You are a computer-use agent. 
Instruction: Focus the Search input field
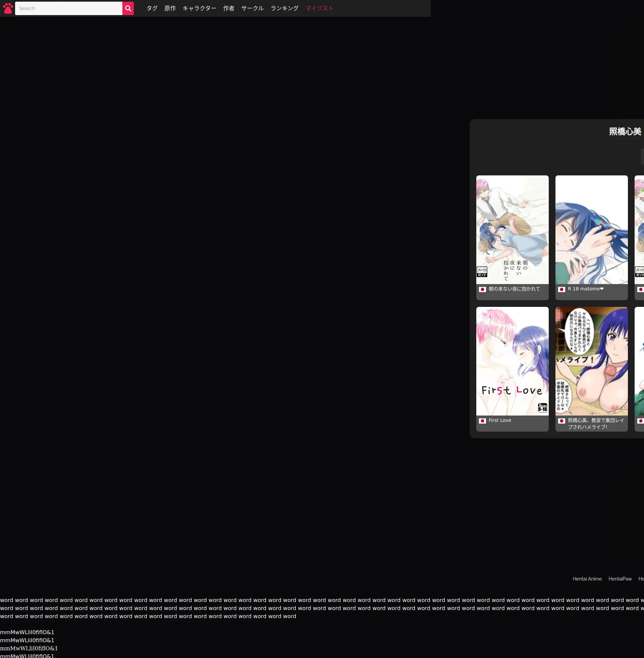click(69, 8)
